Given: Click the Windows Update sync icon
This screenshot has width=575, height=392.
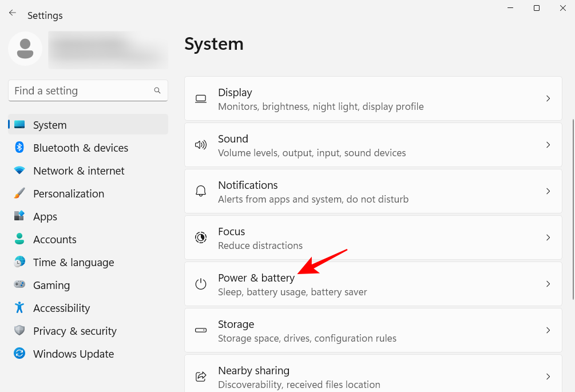Looking at the screenshot, I should (x=19, y=354).
